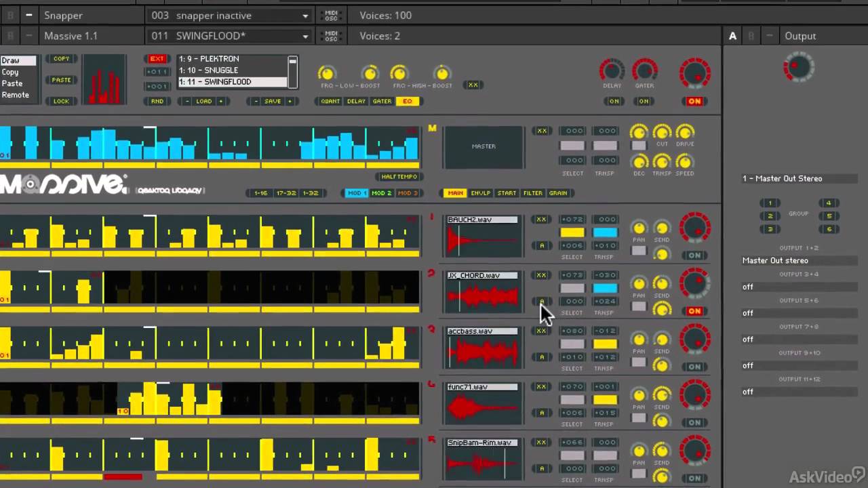Click the master SPEED knob
Viewport: 868px width, 488px height.
click(x=685, y=162)
